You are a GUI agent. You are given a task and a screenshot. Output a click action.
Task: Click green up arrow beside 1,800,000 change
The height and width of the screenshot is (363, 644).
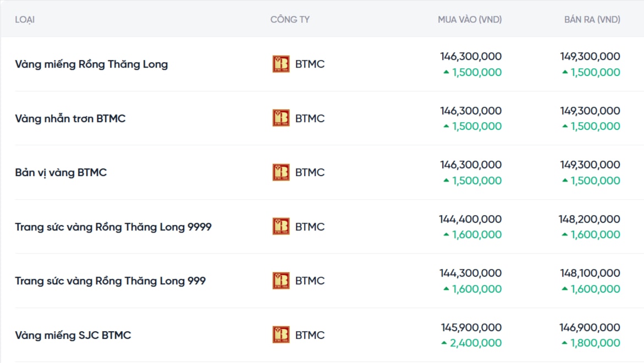tap(564, 343)
